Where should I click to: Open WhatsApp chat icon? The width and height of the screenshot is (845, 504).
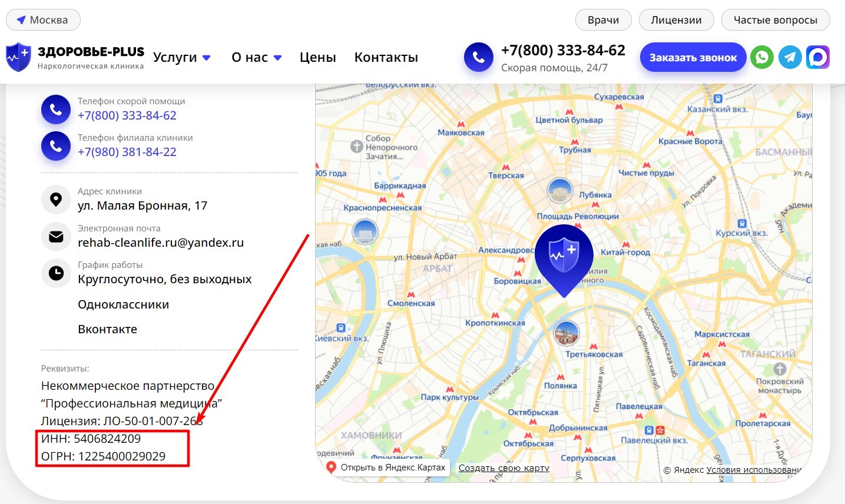761,57
